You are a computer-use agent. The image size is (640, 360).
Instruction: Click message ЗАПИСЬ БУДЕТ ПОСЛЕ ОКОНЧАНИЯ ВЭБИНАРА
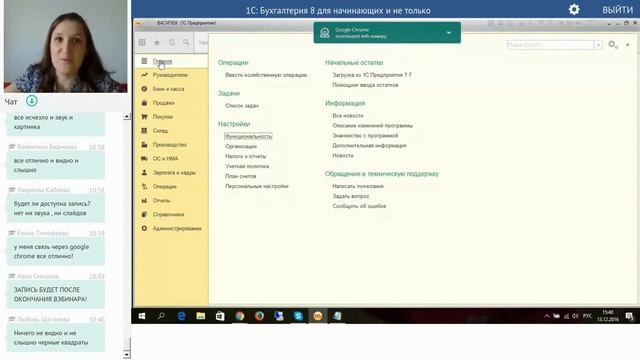coord(56,294)
